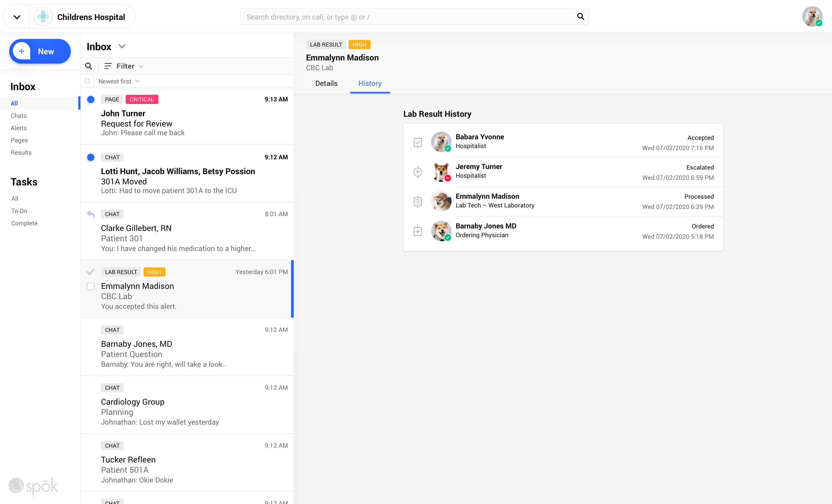Click the Escalated status icon for Jeremy Turner

(418, 172)
